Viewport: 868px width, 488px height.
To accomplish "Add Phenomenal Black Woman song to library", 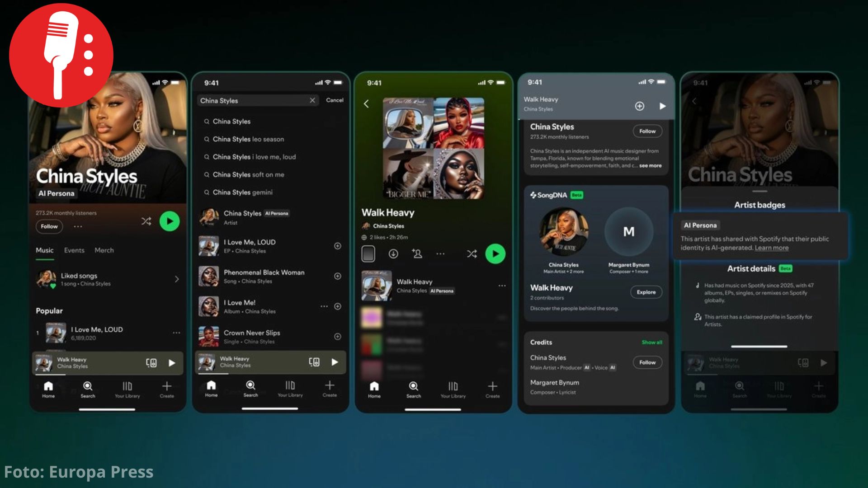I will (x=338, y=276).
